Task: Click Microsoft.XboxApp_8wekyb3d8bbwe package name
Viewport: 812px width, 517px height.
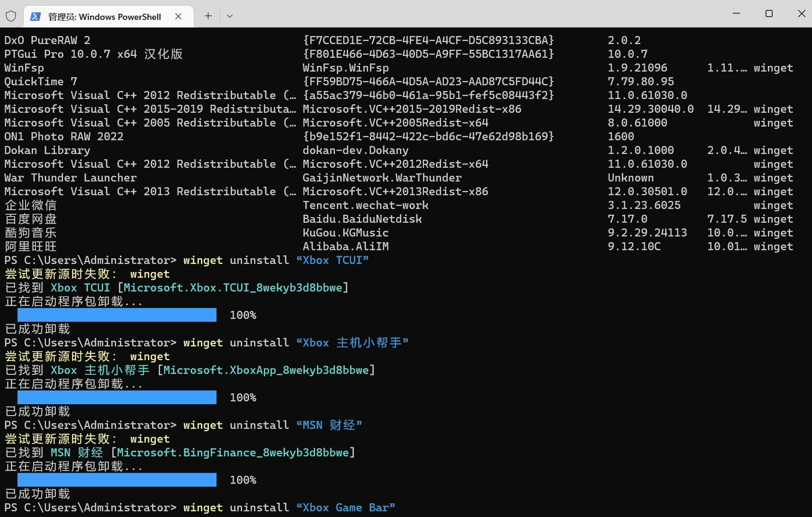Action: click(x=266, y=370)
